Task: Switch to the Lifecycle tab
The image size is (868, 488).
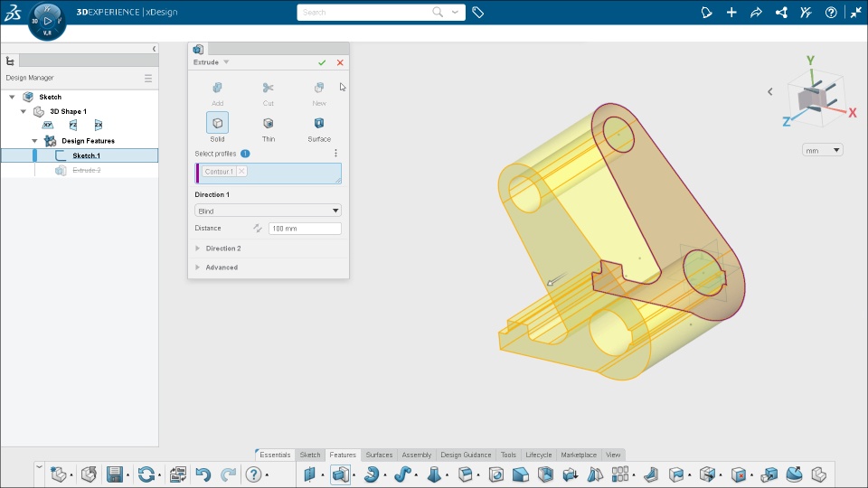Action: click(x=539, y=455)
